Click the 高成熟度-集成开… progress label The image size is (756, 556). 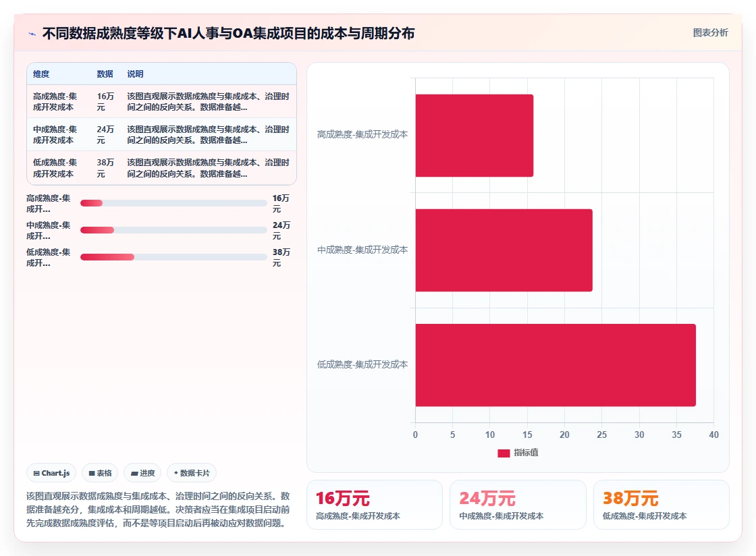coord(48,203)
